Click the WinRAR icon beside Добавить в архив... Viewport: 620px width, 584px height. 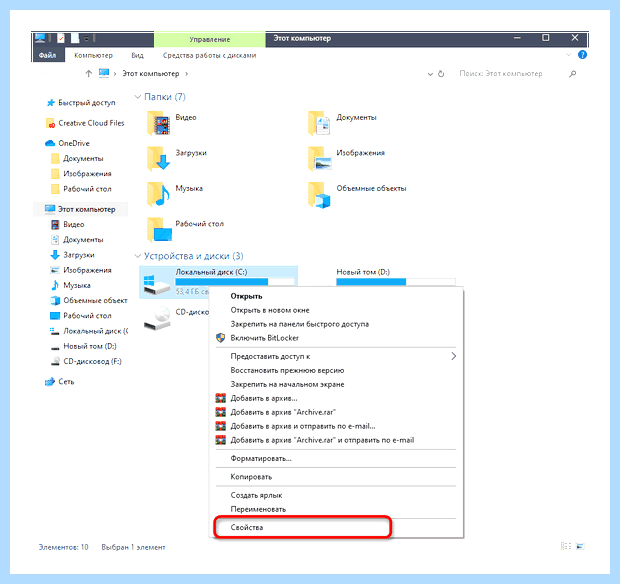(220, 398)
